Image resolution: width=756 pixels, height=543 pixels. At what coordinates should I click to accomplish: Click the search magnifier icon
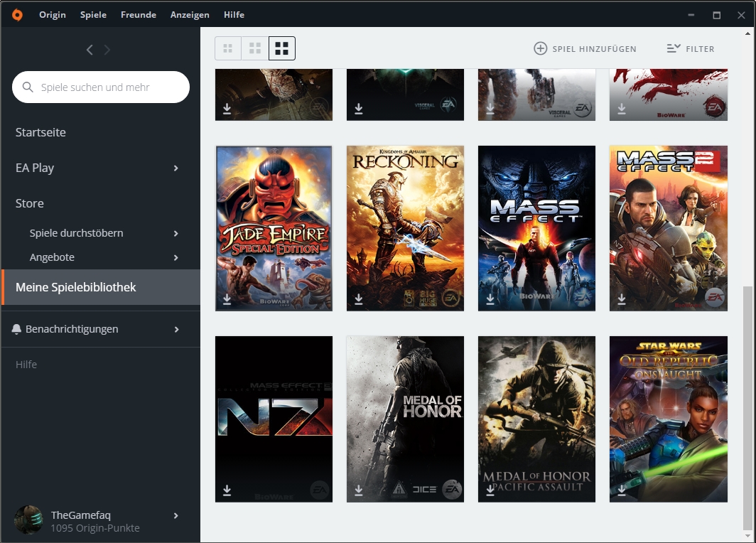pyautogui.click(x=28, y=87)
